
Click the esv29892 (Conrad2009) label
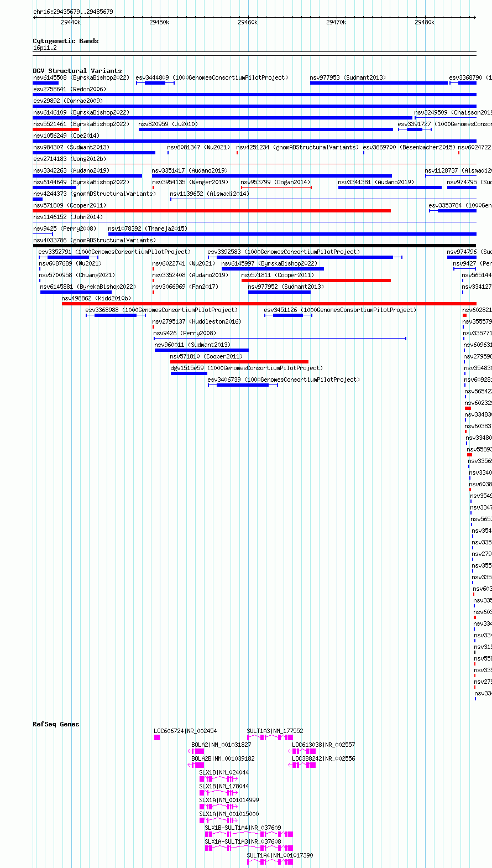pyautogui.click(x=67, y=101)
